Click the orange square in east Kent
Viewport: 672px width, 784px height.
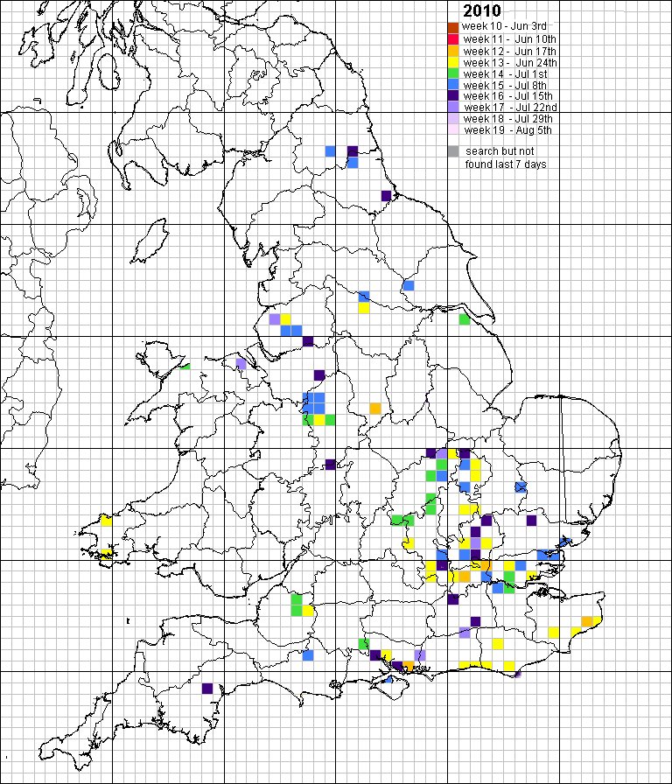click(x=587, y=621)
